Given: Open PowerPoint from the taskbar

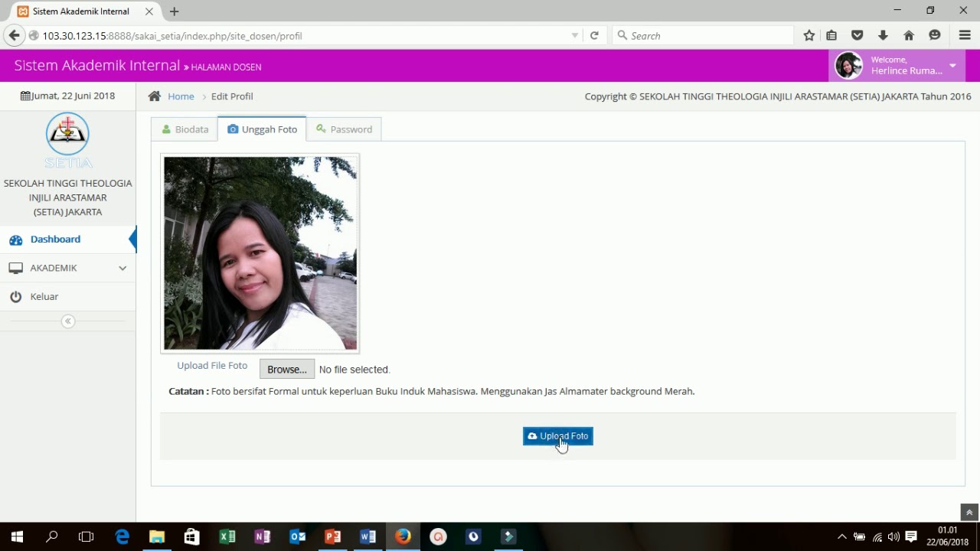Looking at the screenshot, I should point(333,536).
